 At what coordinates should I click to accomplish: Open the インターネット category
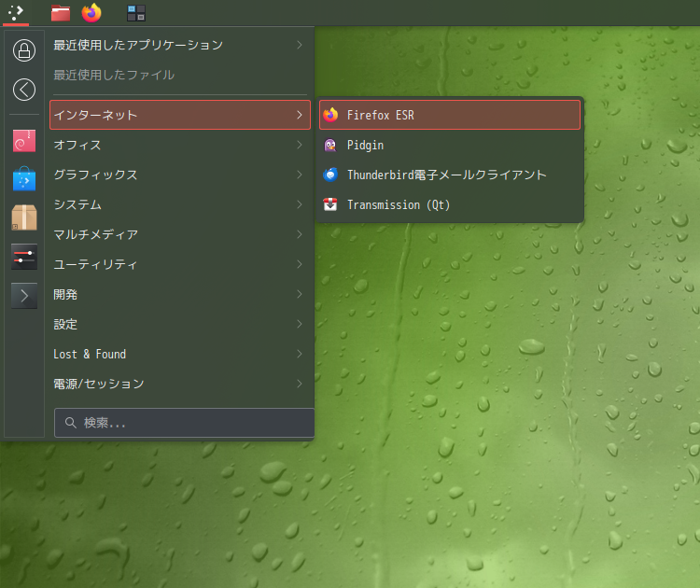[x=180, y=115]
